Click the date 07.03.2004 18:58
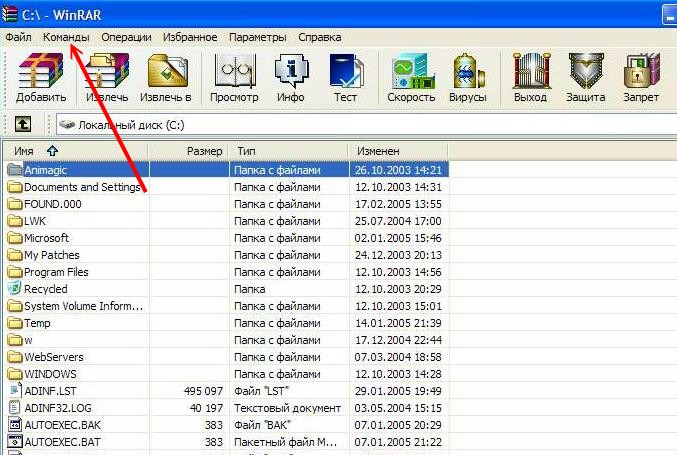Viewport: 677px width, 455px height. tap(399, 357)
